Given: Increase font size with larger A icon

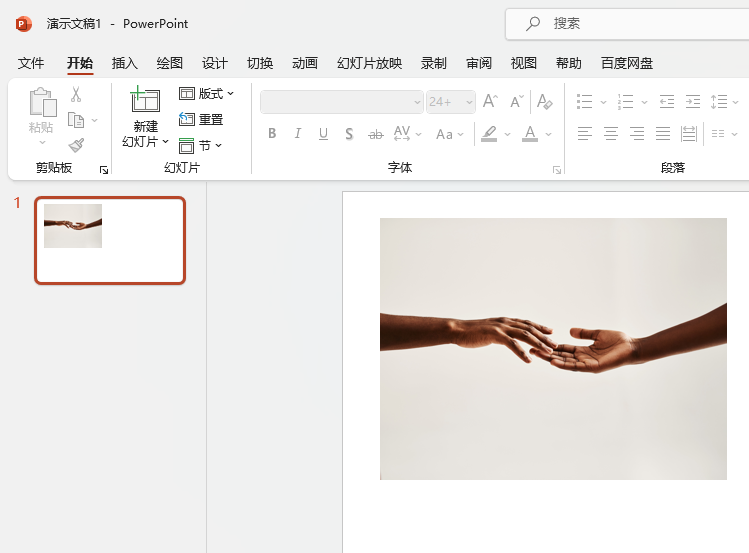Looking at the screenshot, I should [x=490, y=101].
